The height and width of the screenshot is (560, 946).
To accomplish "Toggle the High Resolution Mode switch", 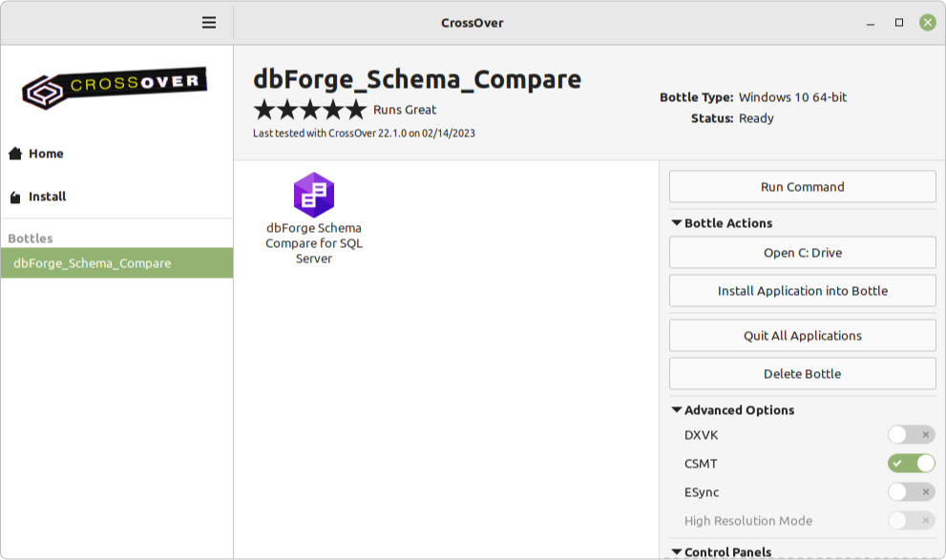I will (911, 520).
